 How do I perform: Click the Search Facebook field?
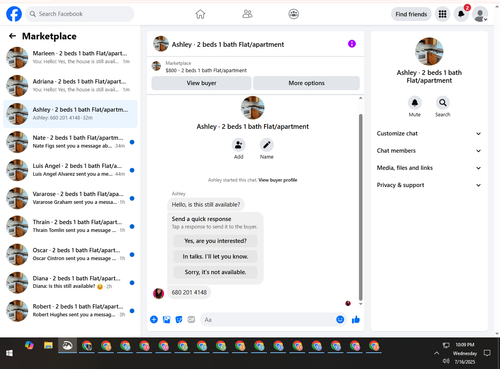[80, 14]
